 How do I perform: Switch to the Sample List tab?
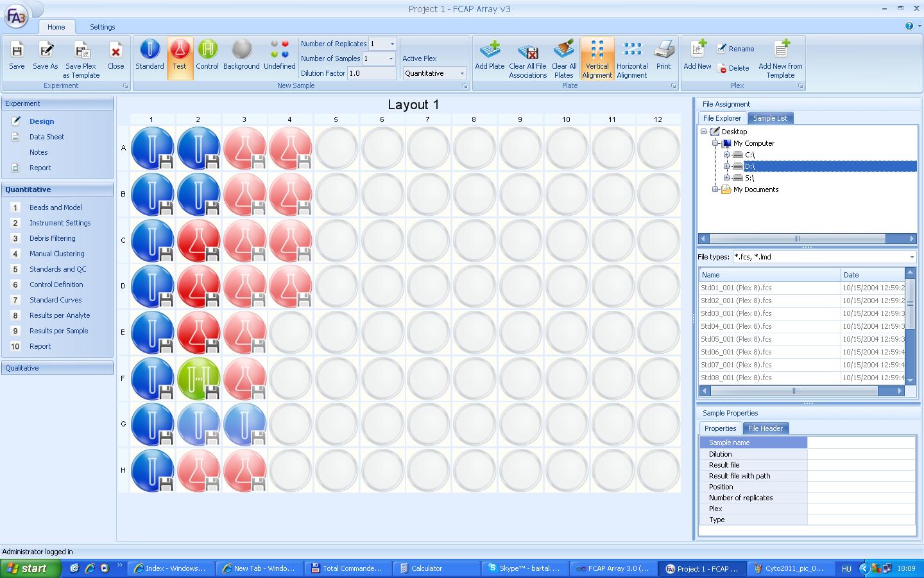[770, 118]
